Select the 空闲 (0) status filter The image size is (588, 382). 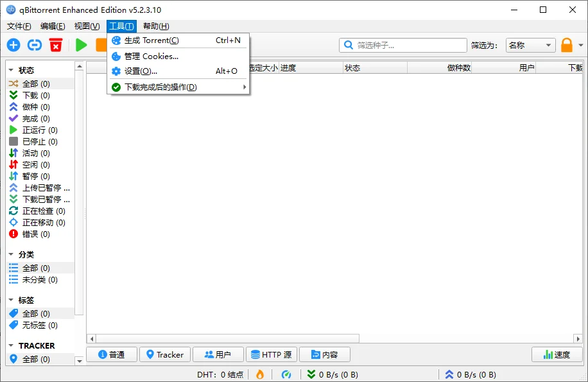(40, 164)
